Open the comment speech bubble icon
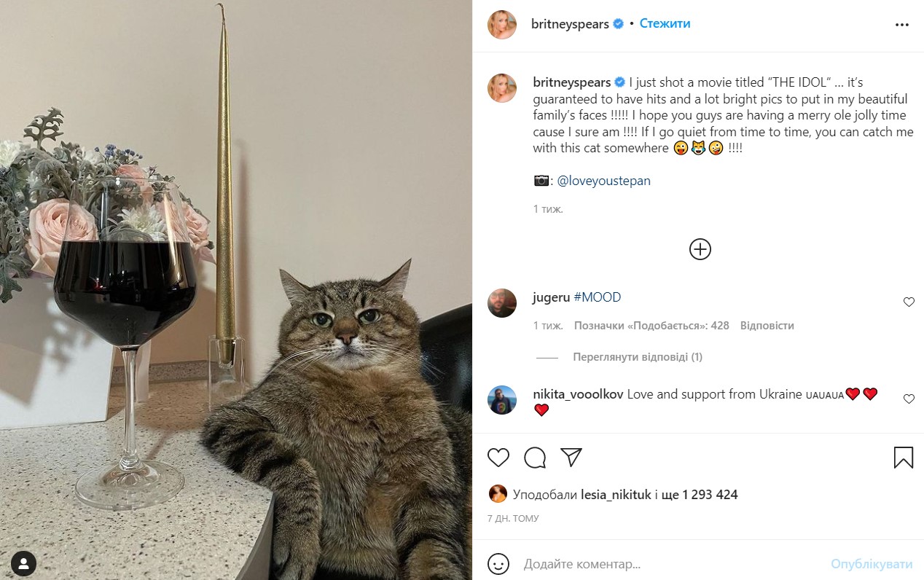Image resolution: width=924 pixels, height=580 pixels. pos(535,458)
